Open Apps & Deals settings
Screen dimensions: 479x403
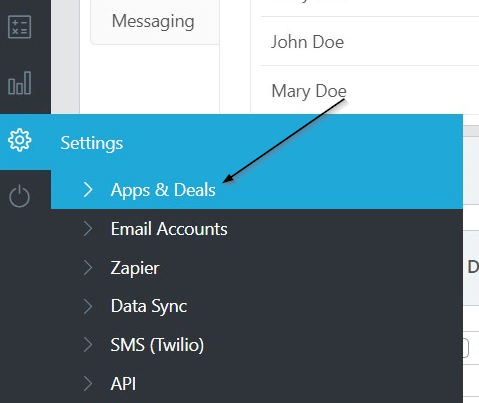click(x=163, y=190)
